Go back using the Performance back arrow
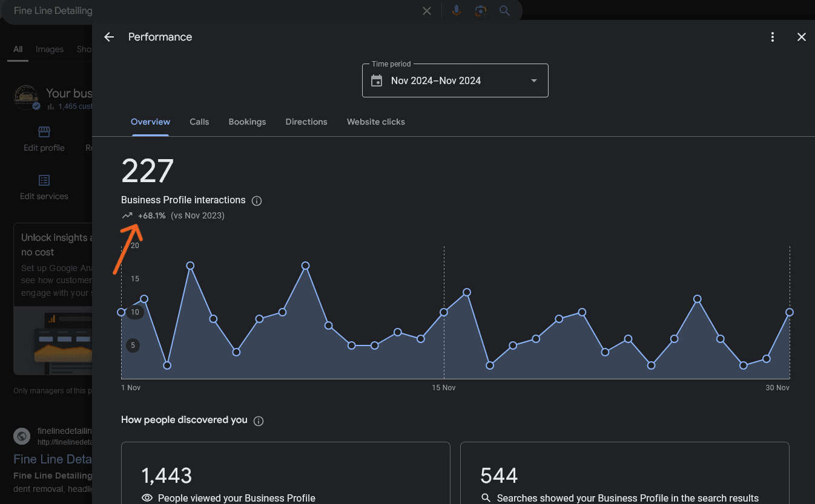Screen dimensions: 815x504 pos(109,37)
